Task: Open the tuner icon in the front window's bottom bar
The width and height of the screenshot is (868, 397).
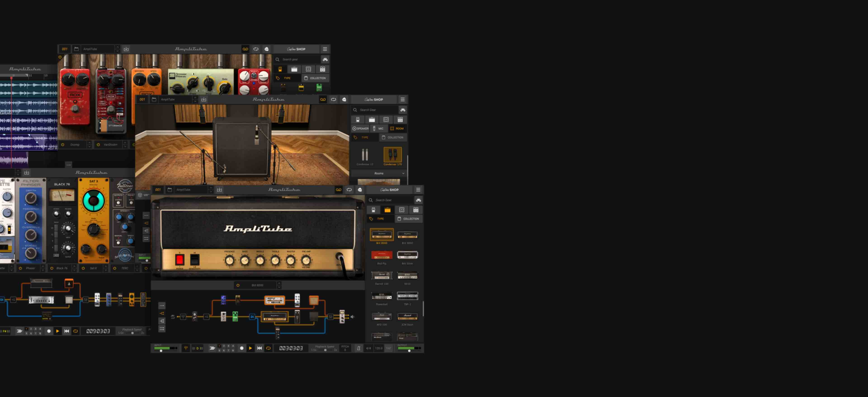Action: coord(186,348)
